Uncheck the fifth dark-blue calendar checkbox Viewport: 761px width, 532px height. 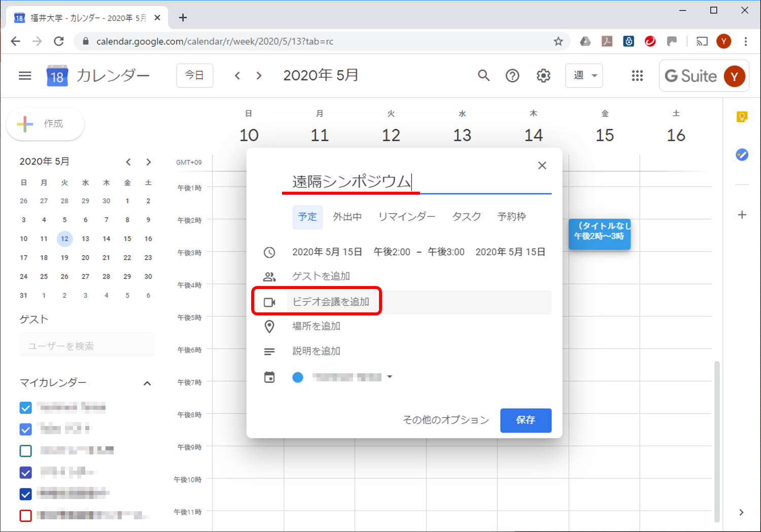pos(25,494)
